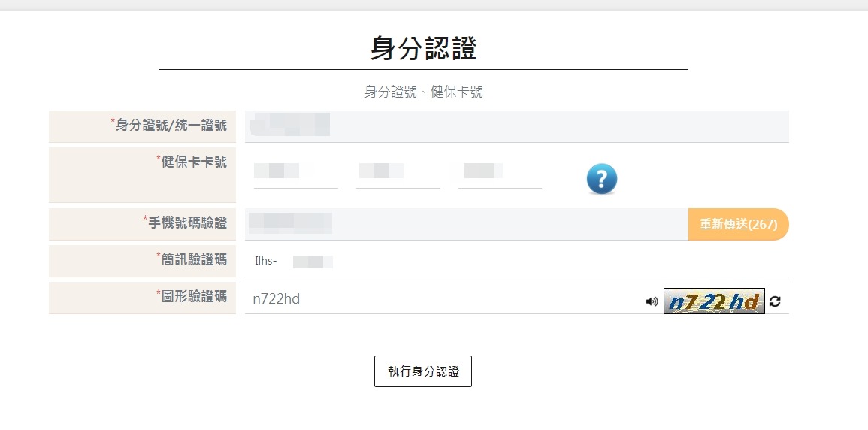The image size is (868, 430).
Task: Click the 執行身分認證 button
Action: [x=422, y=371]
